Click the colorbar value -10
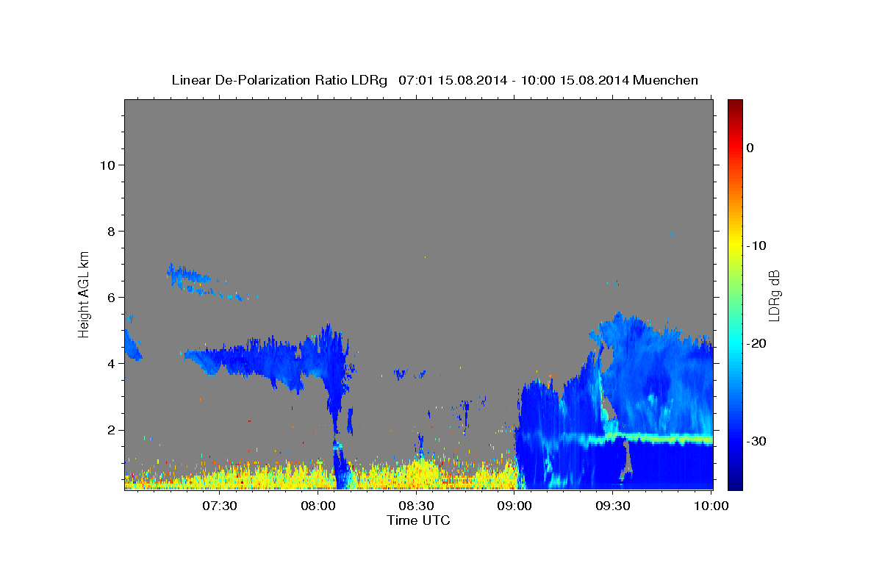Viewport: 882px width, 588px height. [x=756, y=245]
